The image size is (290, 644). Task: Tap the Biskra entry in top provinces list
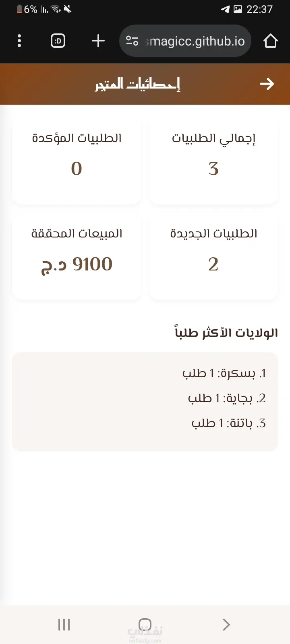tap(224, 373)
